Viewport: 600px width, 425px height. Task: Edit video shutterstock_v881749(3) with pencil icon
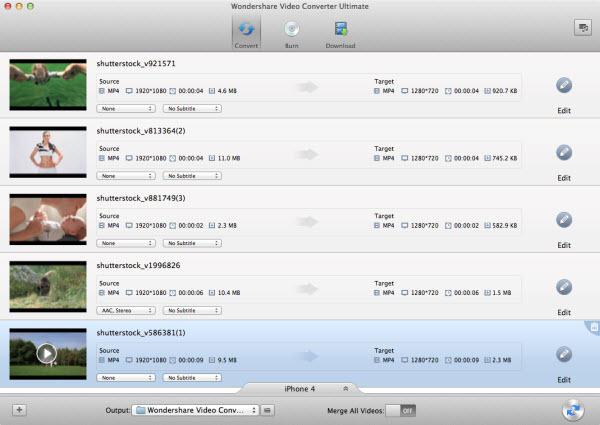click(564, 220)
